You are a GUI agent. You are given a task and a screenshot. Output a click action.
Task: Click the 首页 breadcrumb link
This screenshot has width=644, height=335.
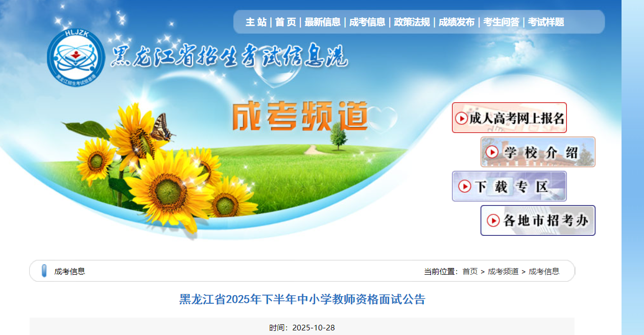point(470,272)
